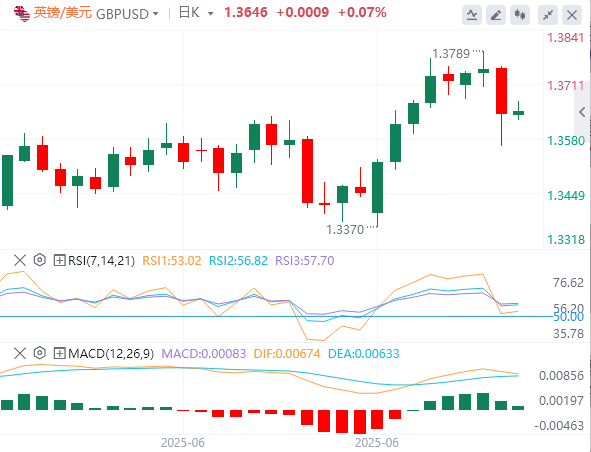Screen dimensions: 591x452
Task: Expand MACD panel with plus icon
Action: (60, 353)
